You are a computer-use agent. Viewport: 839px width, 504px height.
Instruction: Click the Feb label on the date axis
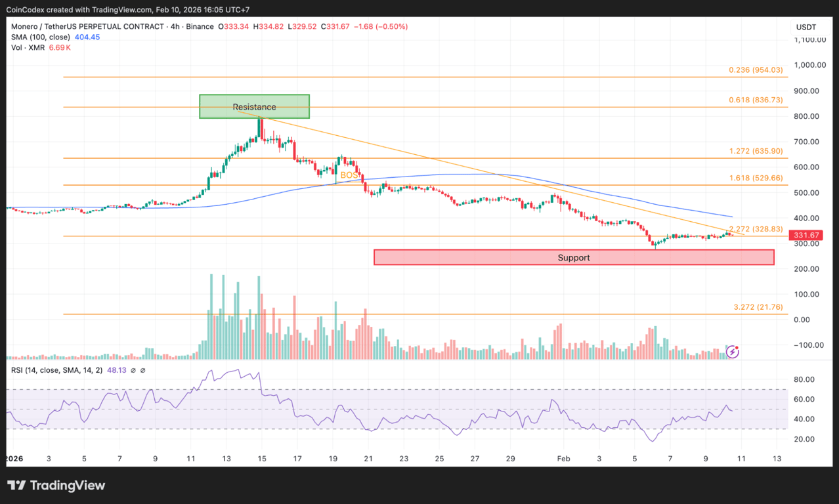pyautogui.click(x=563, y=458)
